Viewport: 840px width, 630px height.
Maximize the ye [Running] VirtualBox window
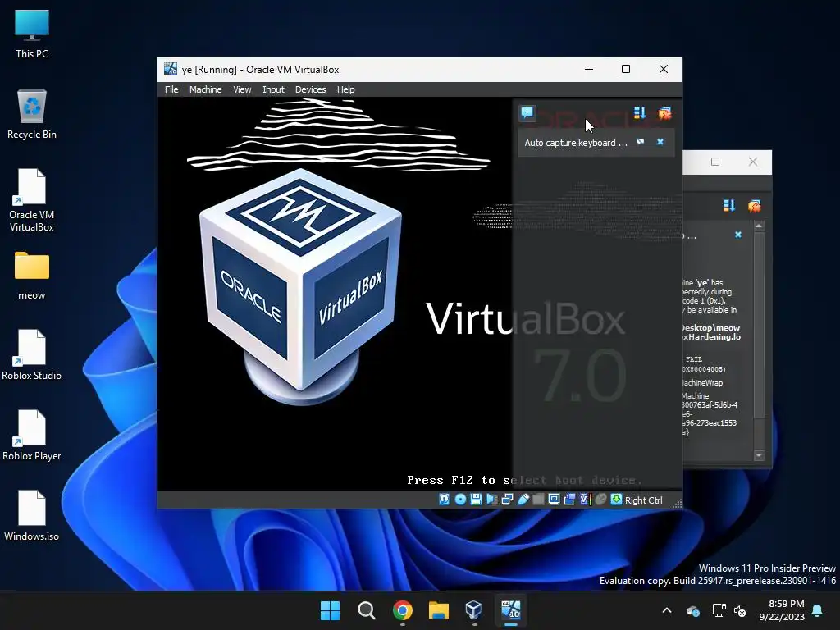tap(626, 69)
